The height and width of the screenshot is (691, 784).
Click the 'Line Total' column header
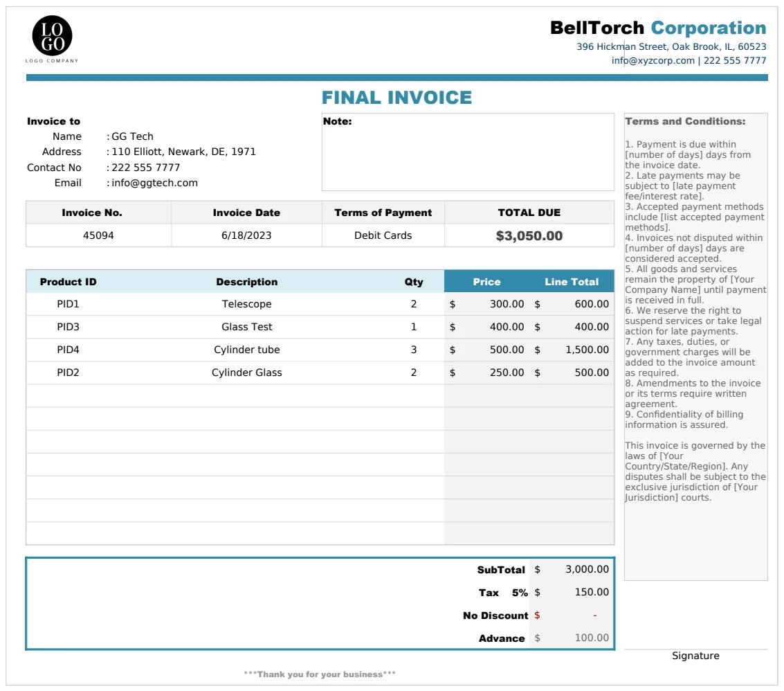pyautogui.click(x=572, y=282)
